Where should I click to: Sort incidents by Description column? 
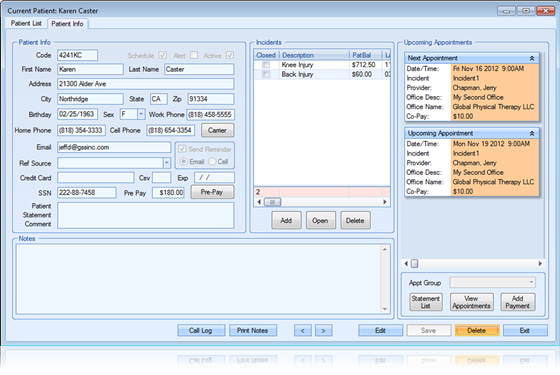314,55
